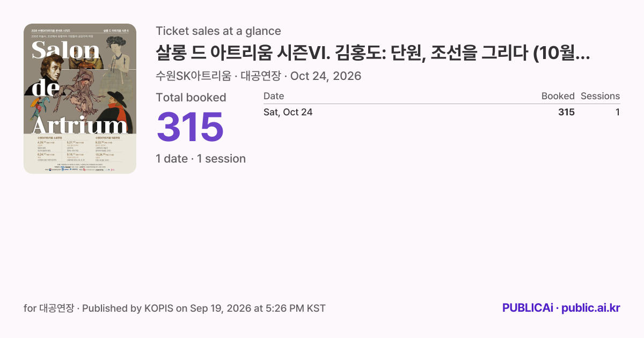Click the large purple 315 figure
Viewport: 644px width, 338px height.
(x=190, y=128)
